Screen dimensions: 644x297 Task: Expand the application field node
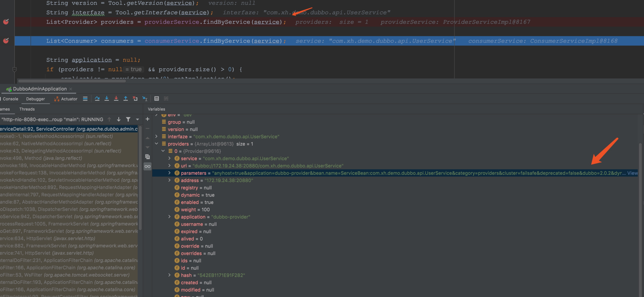coord(169,217)
